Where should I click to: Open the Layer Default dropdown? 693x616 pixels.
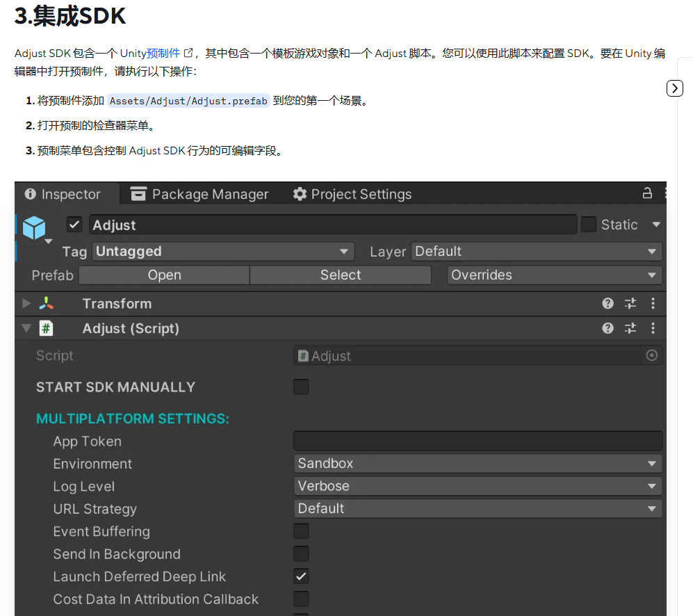point(537,251)
